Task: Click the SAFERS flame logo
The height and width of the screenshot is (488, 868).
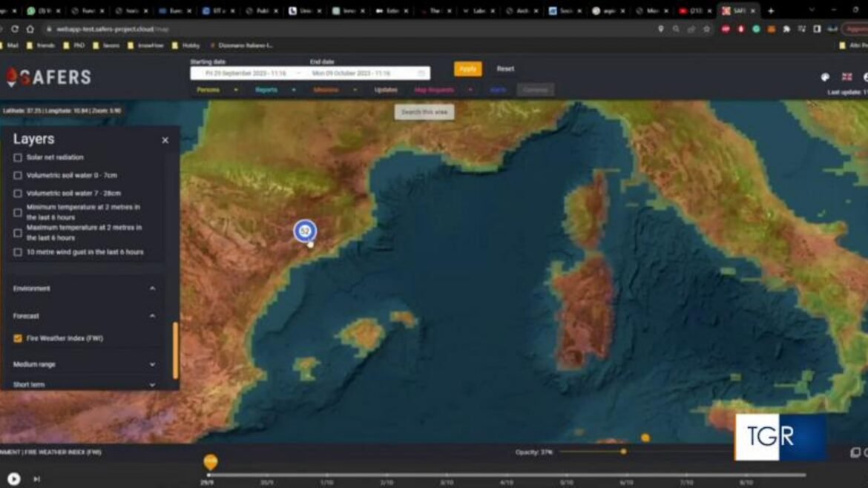Action: coord(12,77)
